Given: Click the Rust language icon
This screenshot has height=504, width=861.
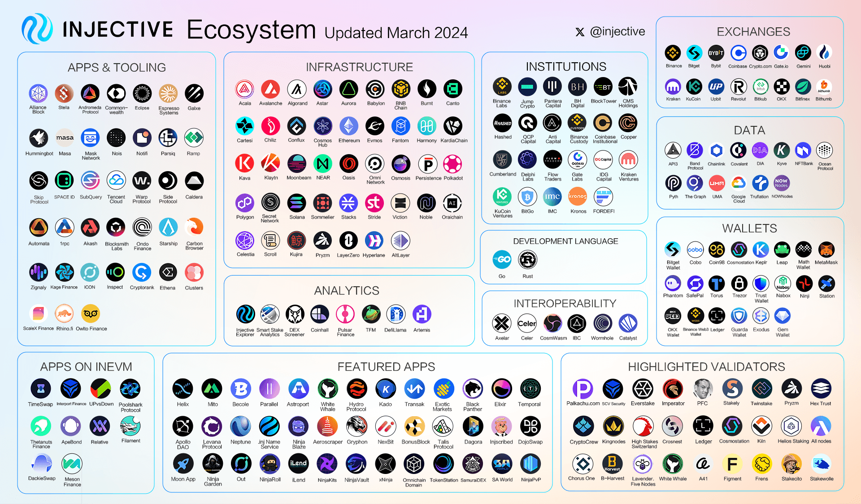Looking at the screenshot, I should point(528,259).
